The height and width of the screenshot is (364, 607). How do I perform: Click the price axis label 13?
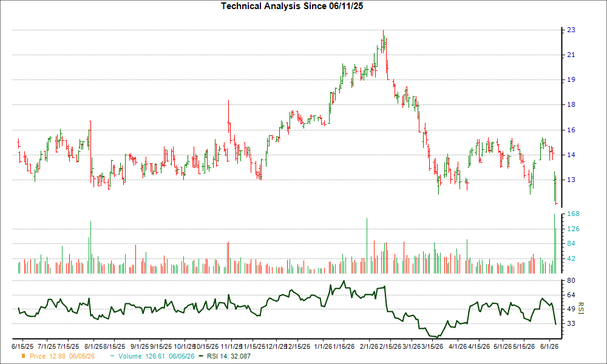coord(571,180)
